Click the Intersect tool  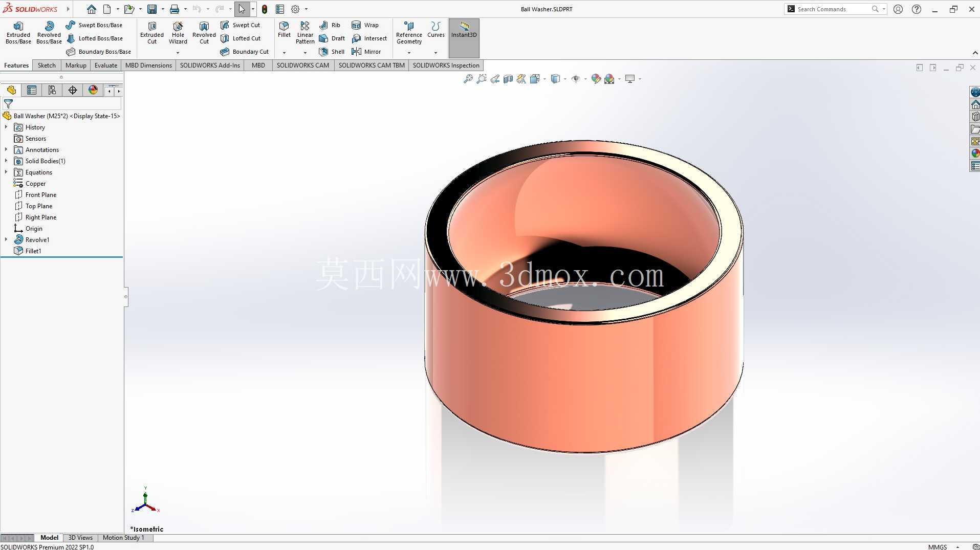369,38
